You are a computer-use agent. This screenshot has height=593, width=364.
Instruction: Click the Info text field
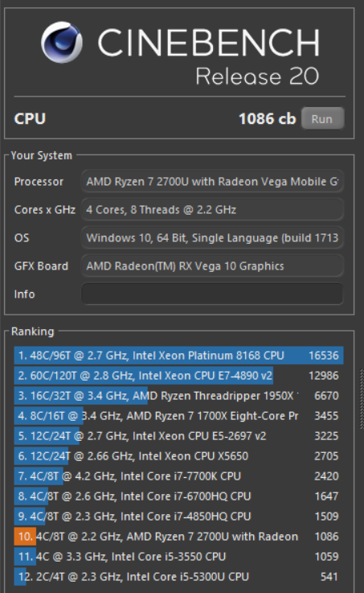pos(212,294)
